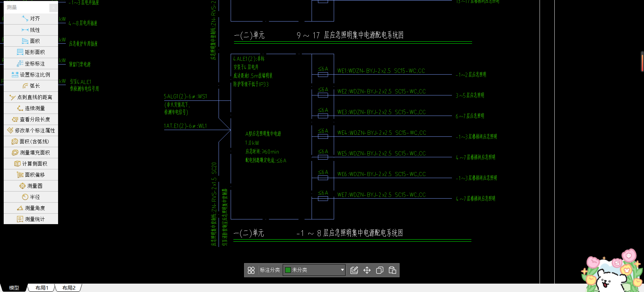This screenshot has height=292, width=644.
Task: Open the four-shapes category icon in bottom toolbar
Action: coord(251,270)
